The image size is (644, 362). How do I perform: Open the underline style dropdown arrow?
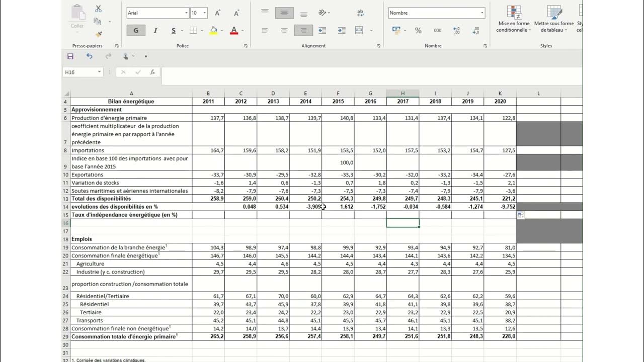coord(182,31)
